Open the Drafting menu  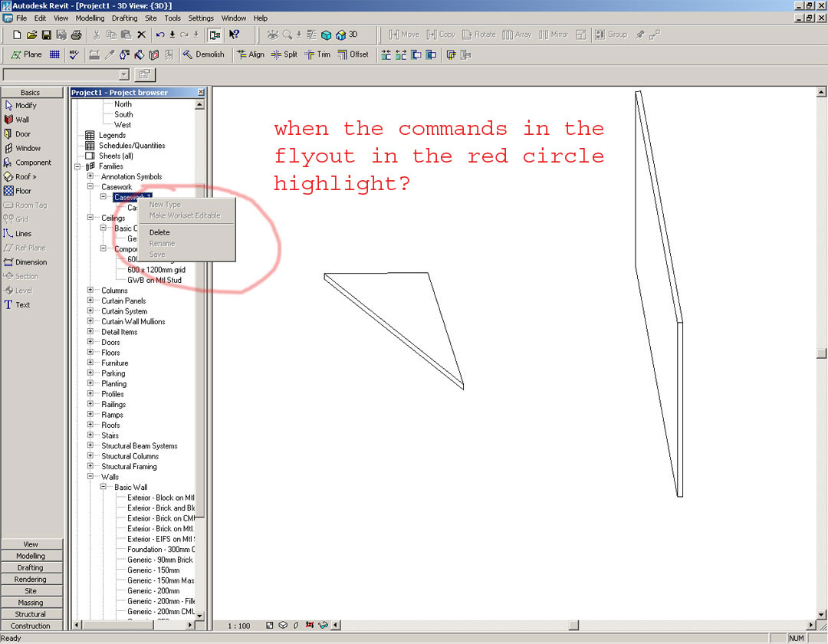[x=125, y=18]
